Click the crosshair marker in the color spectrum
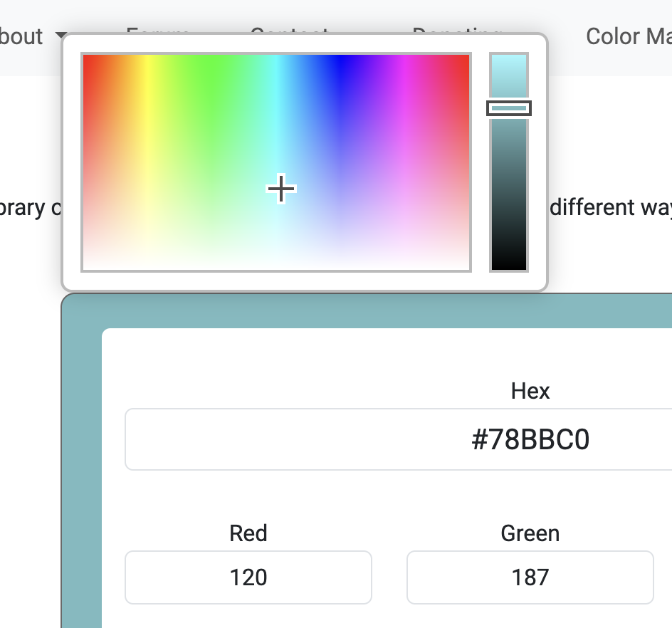The width and height of the screenshot is (672, 628). click(x=281, y=189)
